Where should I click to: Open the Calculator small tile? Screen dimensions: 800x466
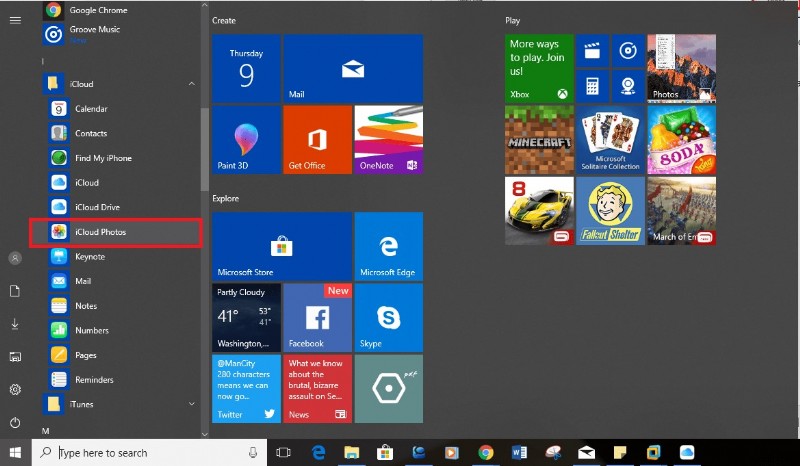pos(592,86)
